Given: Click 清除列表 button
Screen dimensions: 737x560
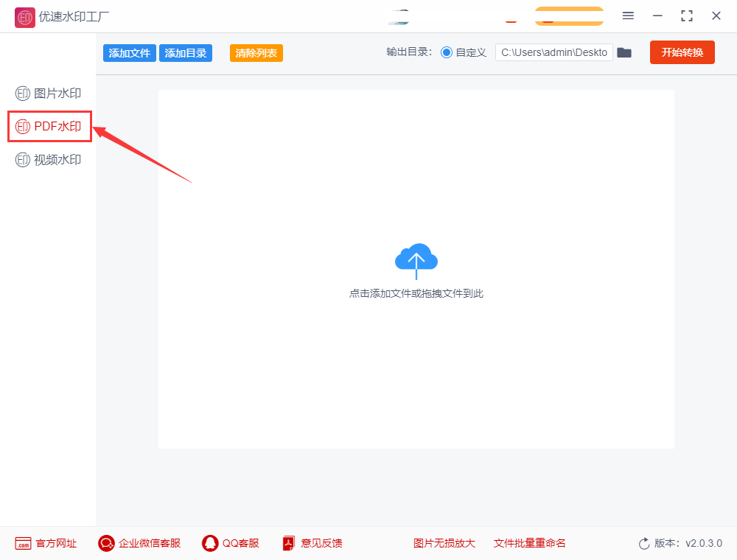Looking at the screenshot, I should (256, 53).
